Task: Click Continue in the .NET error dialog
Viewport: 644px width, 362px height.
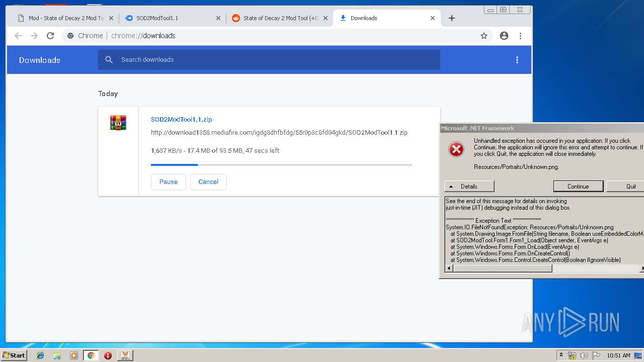Action: click(x=578, y=187)
